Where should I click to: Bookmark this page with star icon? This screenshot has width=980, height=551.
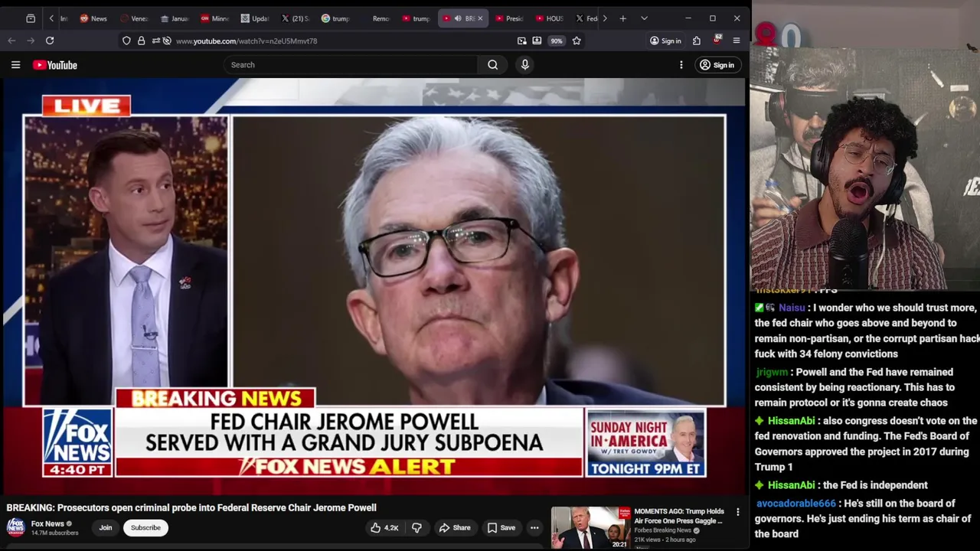577,41
